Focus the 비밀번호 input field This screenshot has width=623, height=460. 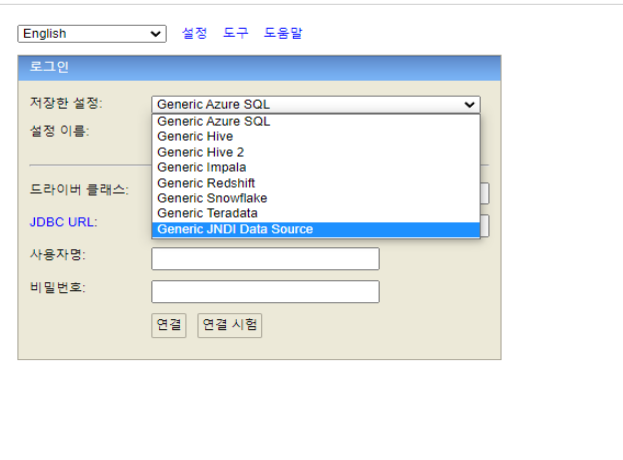point(265,292)
